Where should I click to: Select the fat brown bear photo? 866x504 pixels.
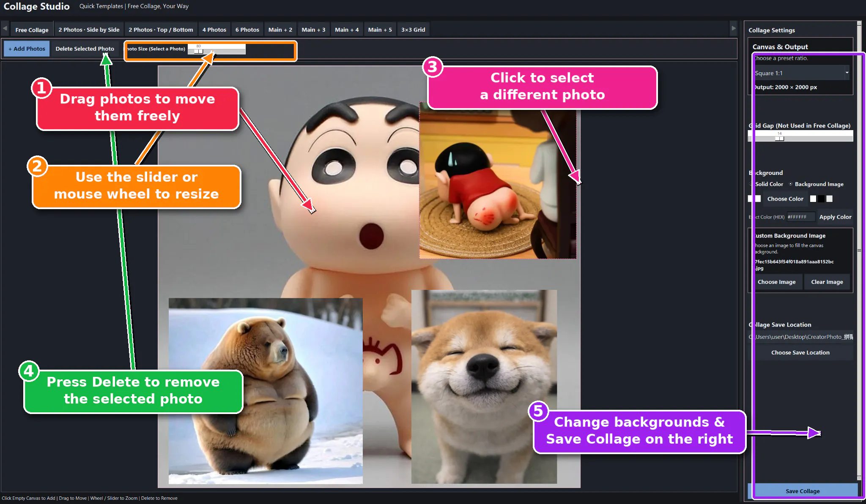coord(266,391)
